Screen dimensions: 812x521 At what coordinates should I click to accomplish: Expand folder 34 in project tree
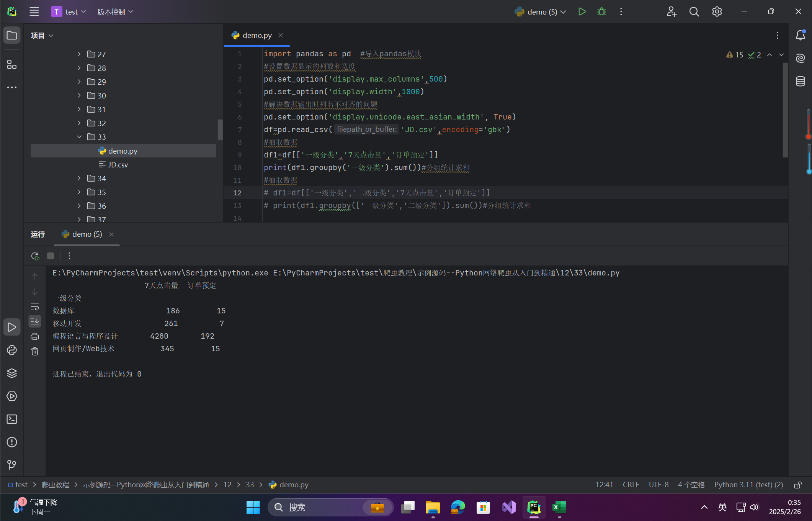tap(79, 179)
